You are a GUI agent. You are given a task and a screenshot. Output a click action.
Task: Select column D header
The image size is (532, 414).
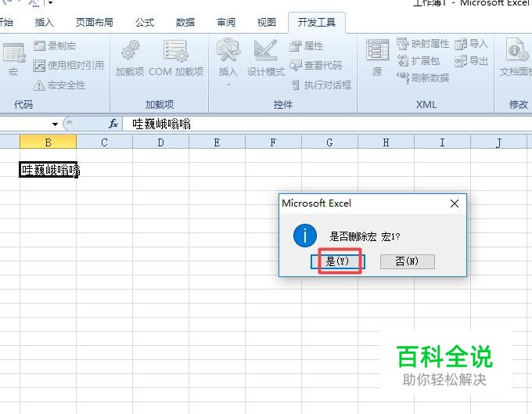(161, 142)
